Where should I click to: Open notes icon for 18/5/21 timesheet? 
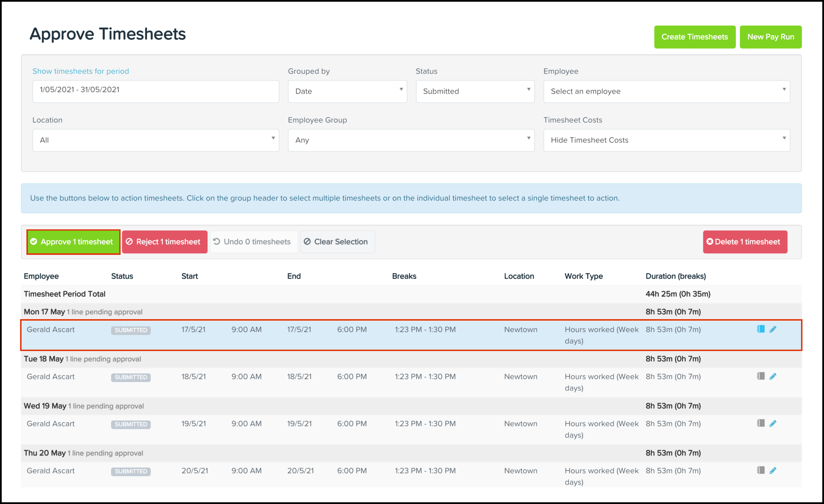tap(761, 376)
